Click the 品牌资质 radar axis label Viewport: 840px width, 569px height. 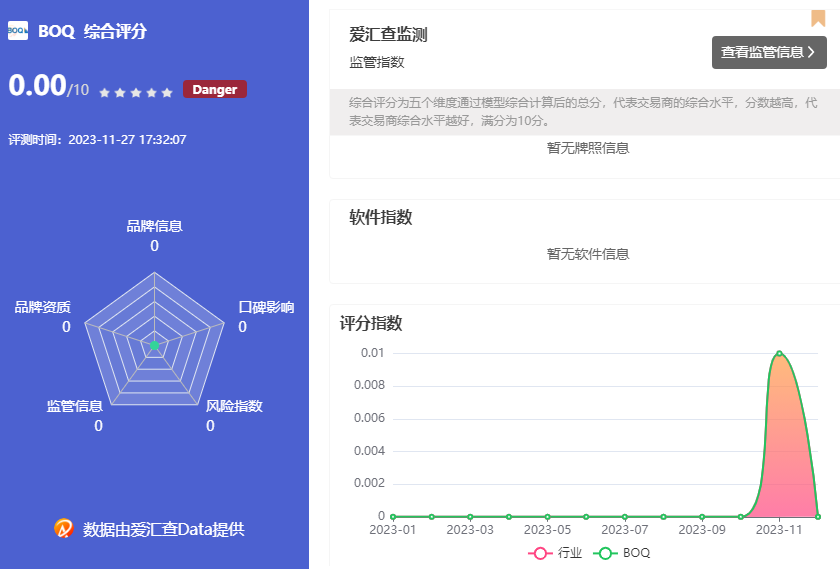[x=42, y=307]
